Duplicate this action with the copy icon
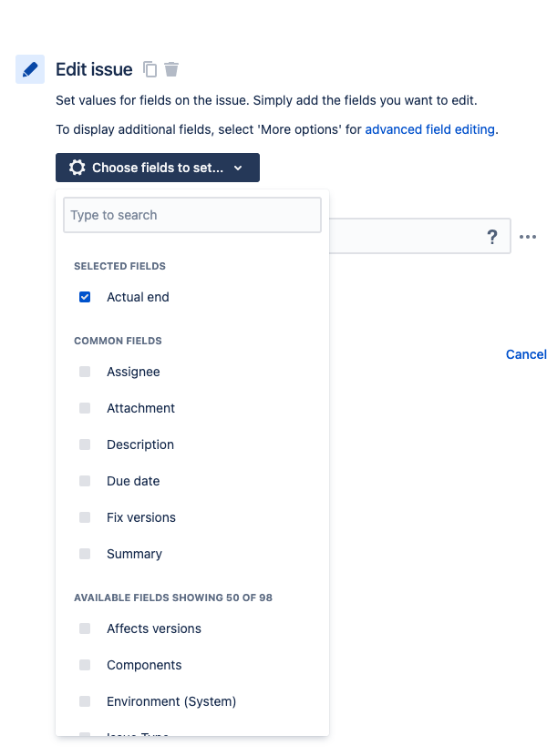 tap(150, 69)
